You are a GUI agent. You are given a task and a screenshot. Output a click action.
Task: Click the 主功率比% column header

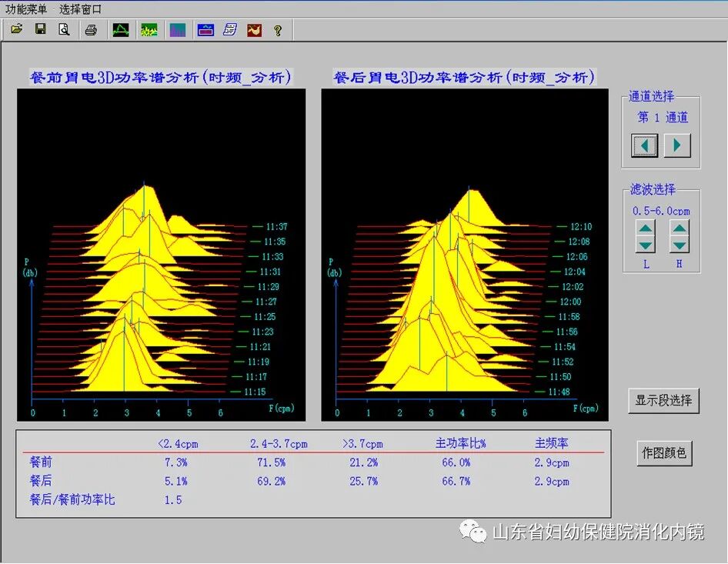(460, 443)
